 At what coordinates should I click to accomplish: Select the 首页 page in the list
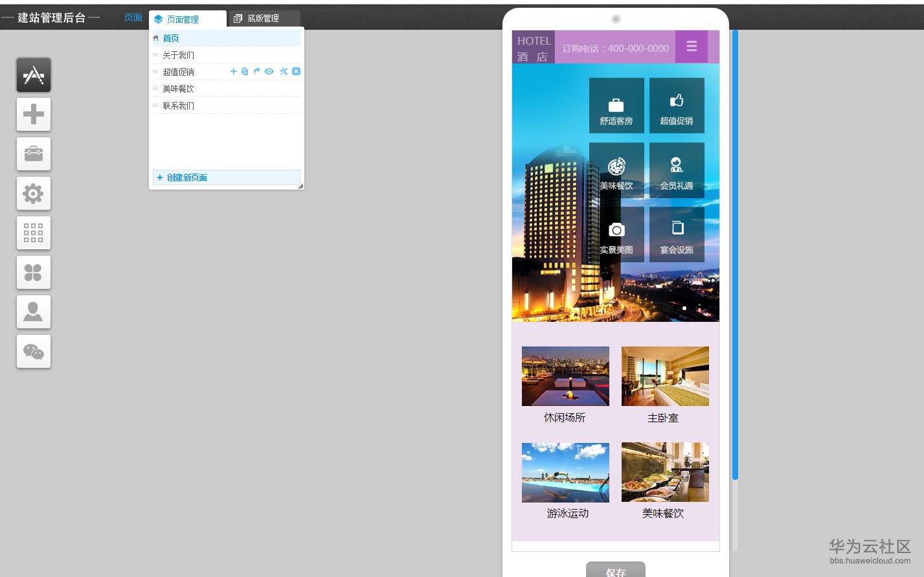226,38
